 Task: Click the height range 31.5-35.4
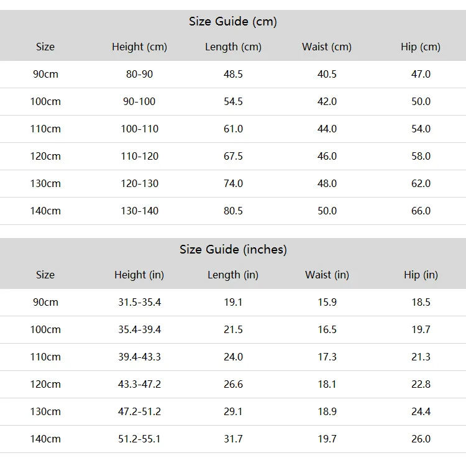click(140, 302)
